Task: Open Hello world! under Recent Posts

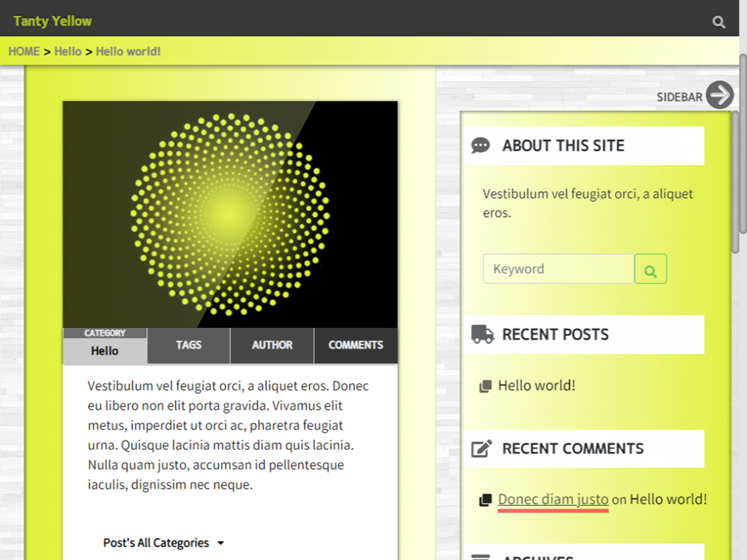Action: (537, 386)
